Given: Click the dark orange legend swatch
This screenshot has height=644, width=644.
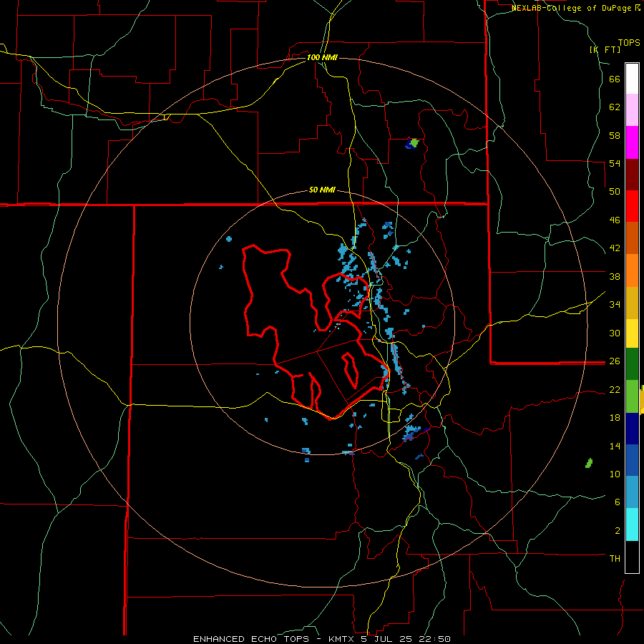Looking at the screenshot, I should tap(632, 238).
